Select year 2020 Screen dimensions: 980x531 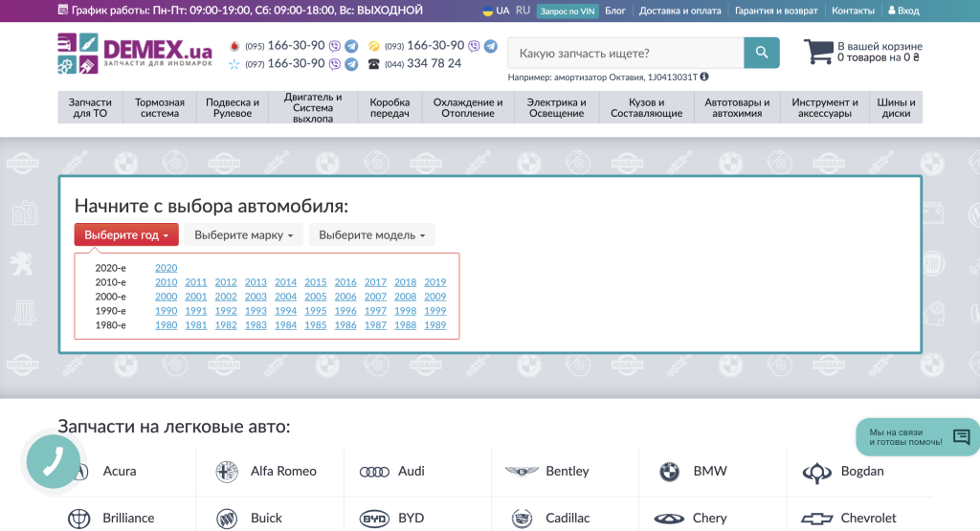tap(167, 268)
